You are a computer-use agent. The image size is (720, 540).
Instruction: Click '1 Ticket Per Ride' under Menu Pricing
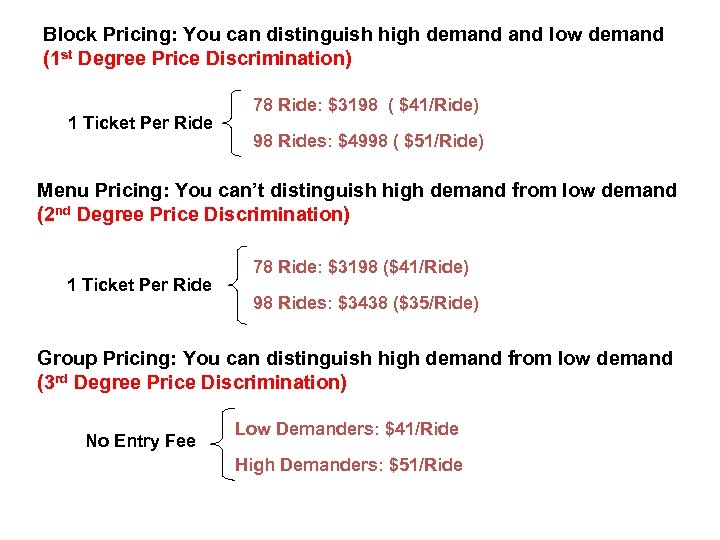(x=140, y=286)
